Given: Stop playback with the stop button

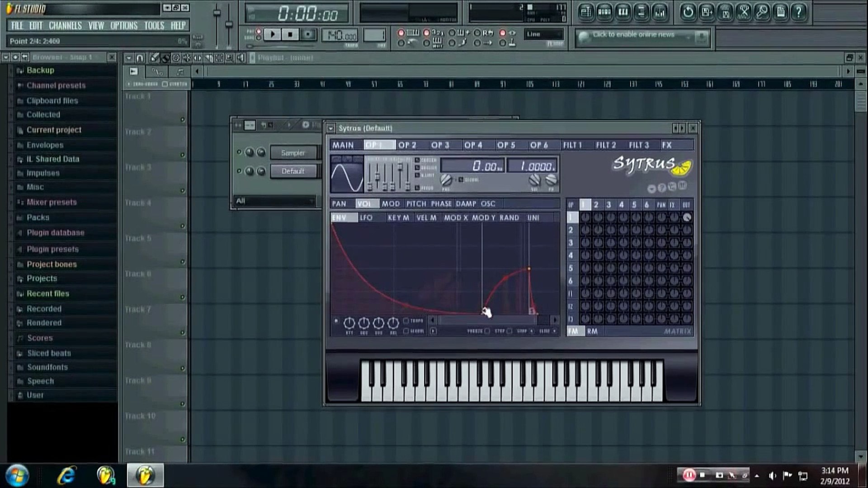Looking at the screenshot, I should coord(290,34).
